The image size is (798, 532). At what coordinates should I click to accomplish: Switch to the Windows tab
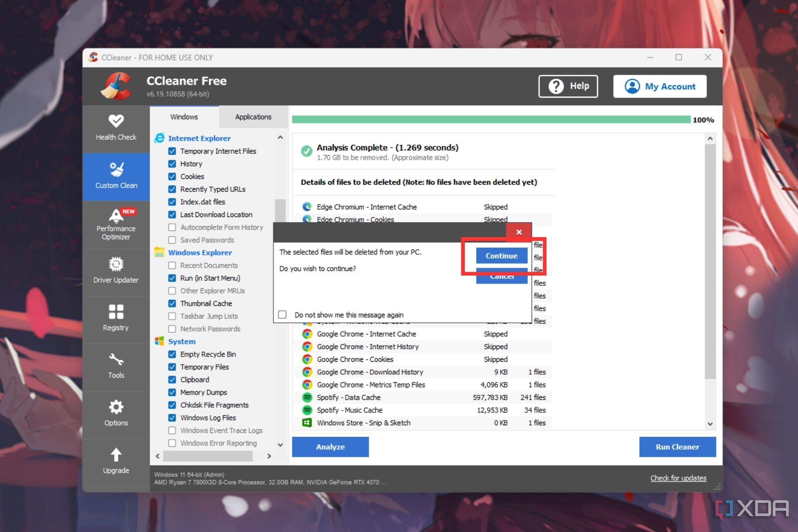pyautogui.click(x=184, y=117)
